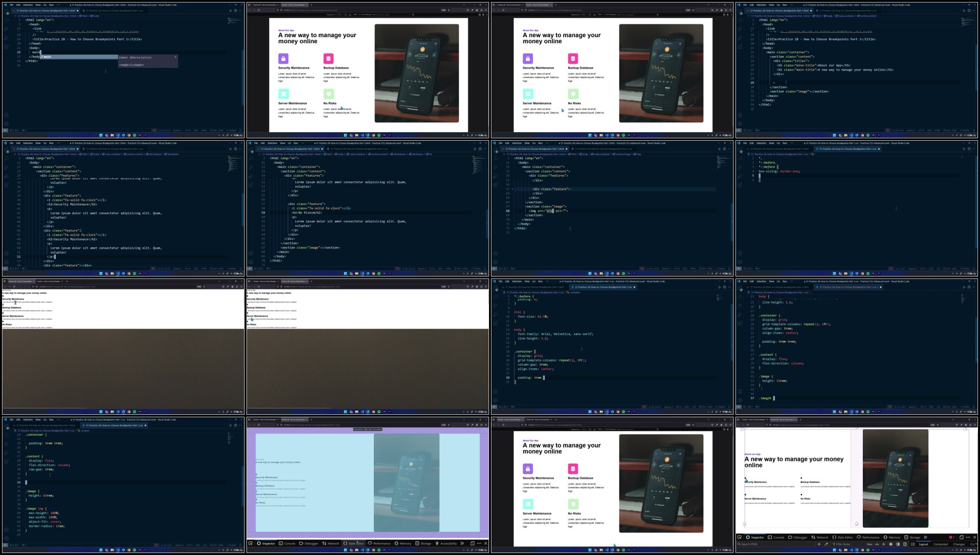Select Storage tab in the Layout panel frame

tap(912, 537)
